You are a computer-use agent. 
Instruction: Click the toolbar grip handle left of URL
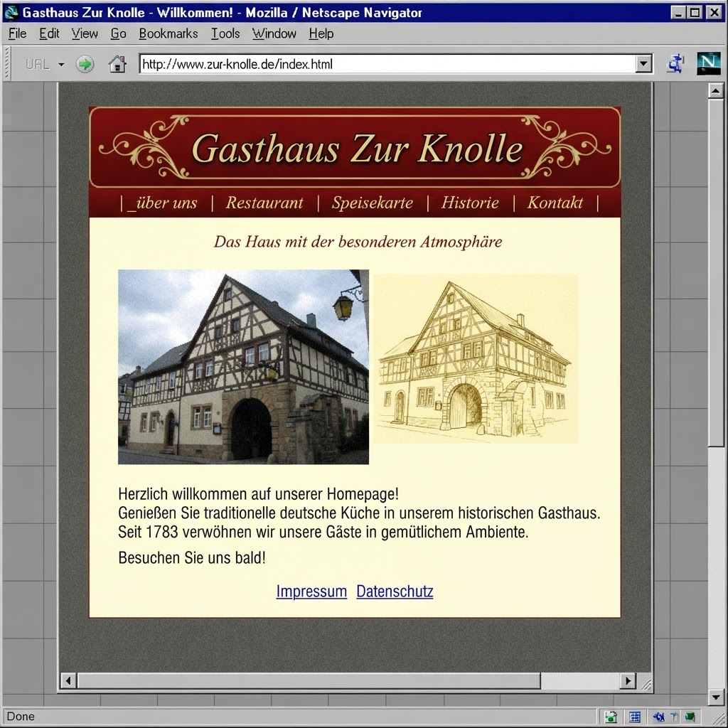[7, 64]
